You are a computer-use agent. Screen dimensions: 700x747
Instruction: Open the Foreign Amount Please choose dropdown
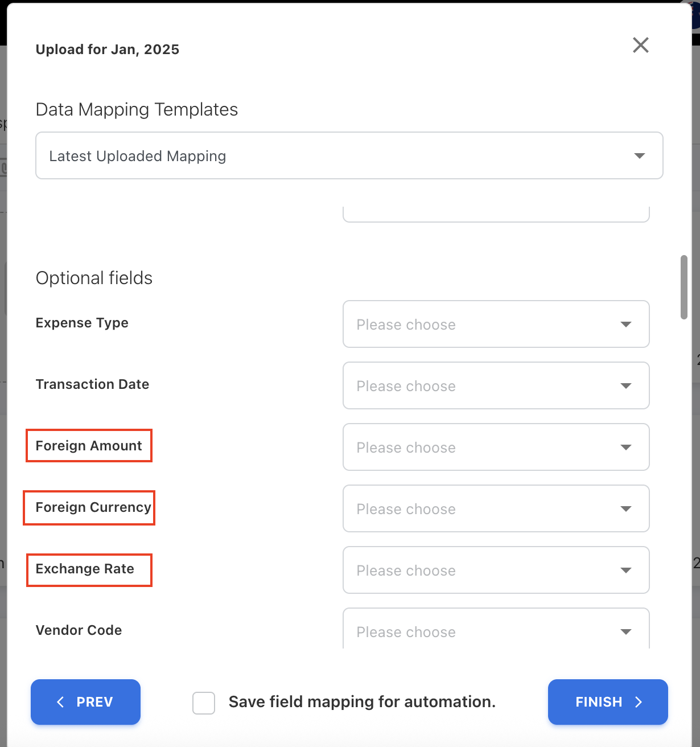[x=496, y=448]
